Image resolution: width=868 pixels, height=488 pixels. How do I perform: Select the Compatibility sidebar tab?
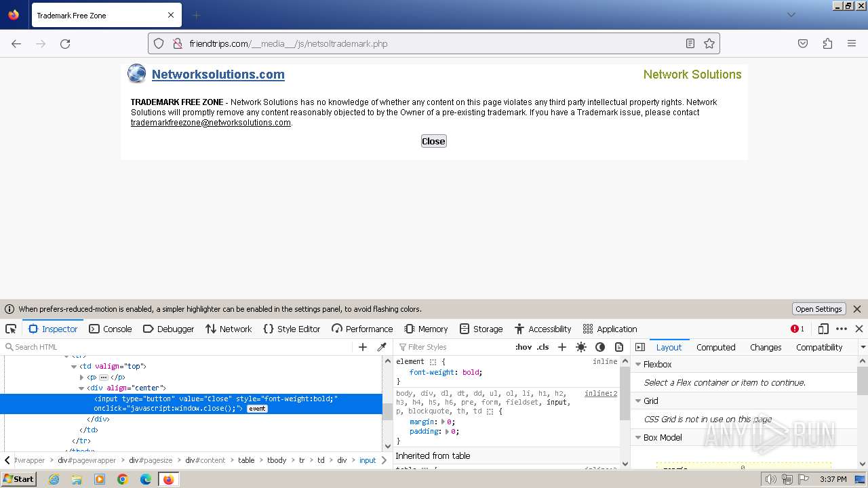819,347
